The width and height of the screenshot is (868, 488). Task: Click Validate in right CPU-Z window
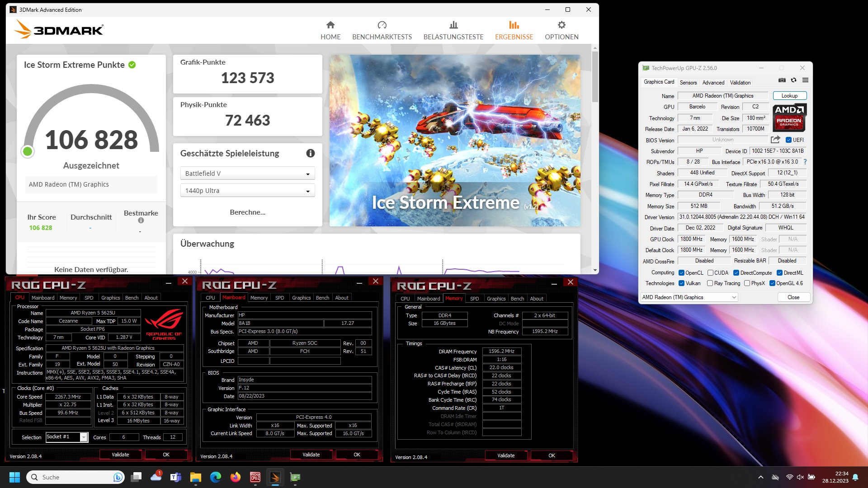(506, 455)
